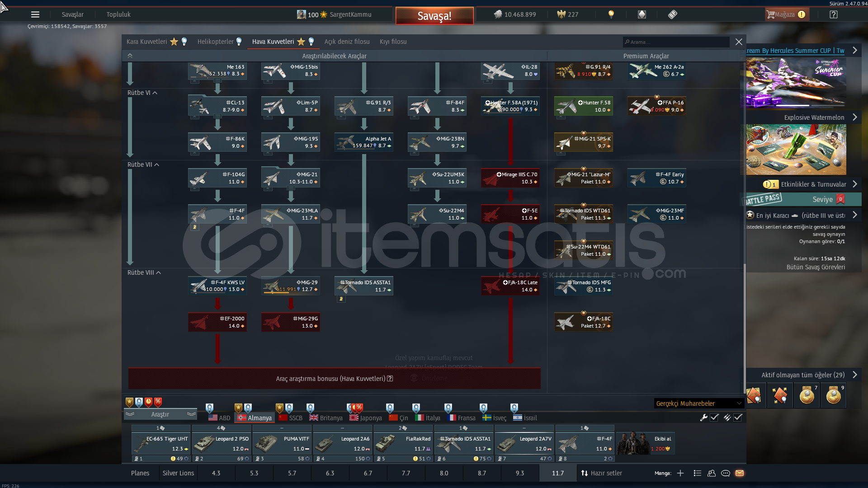The image size is (868, 488).
Task: Select the SSCB nation tab
Action: pyautogui.click(x=291, y=418)
